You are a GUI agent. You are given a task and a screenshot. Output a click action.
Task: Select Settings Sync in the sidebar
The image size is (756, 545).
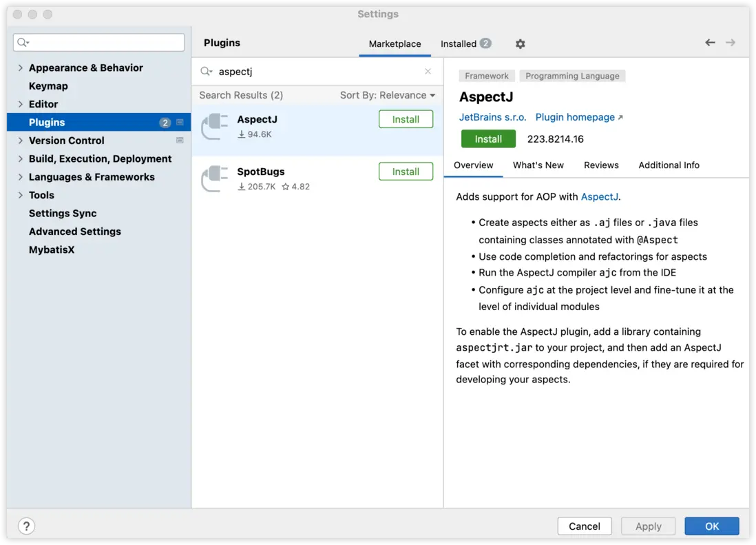pos(63,214)
